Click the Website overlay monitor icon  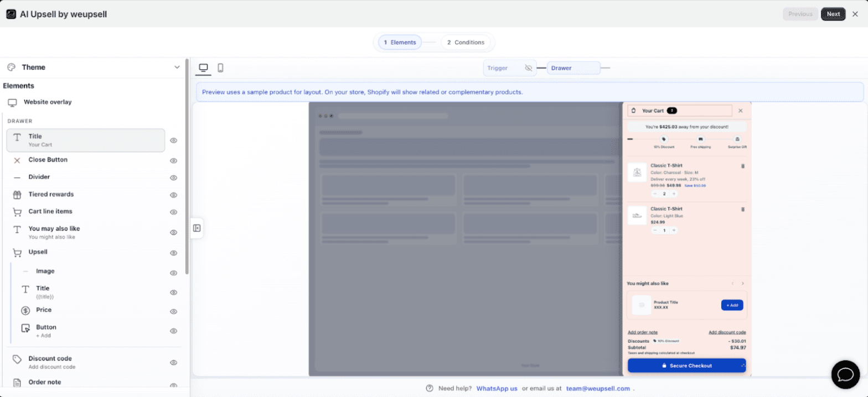click(13, 102)
